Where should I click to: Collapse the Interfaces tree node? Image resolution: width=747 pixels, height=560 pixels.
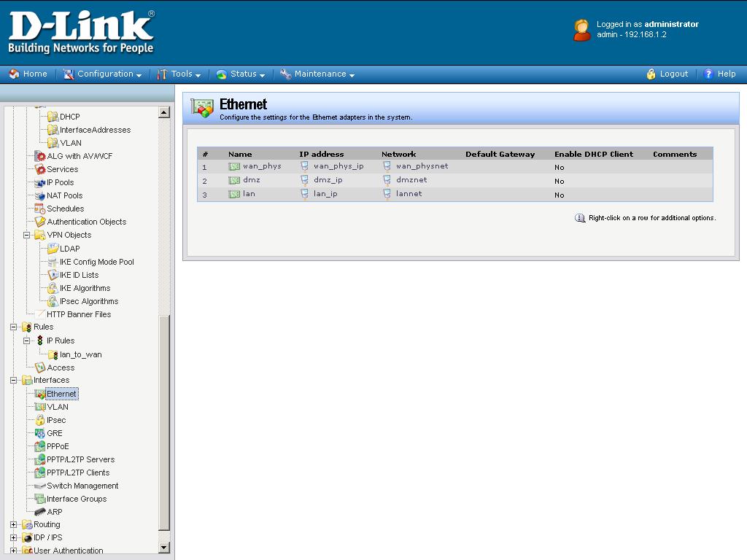coord(14,380)
